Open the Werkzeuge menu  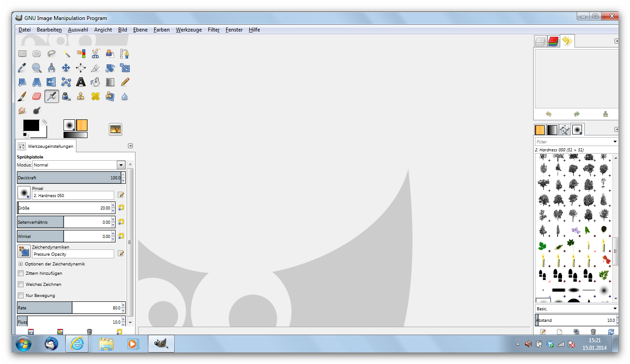[189, 30]
